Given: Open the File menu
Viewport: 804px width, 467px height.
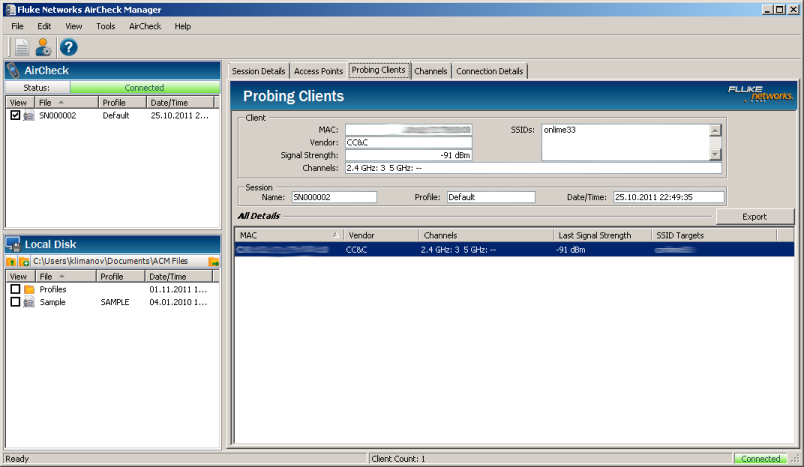Looking at the screenshot, I should [x=17, y=26].
